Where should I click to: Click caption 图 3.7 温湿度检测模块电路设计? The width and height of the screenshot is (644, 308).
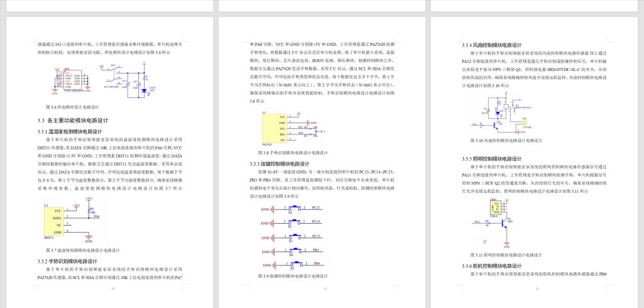point(83,250)
